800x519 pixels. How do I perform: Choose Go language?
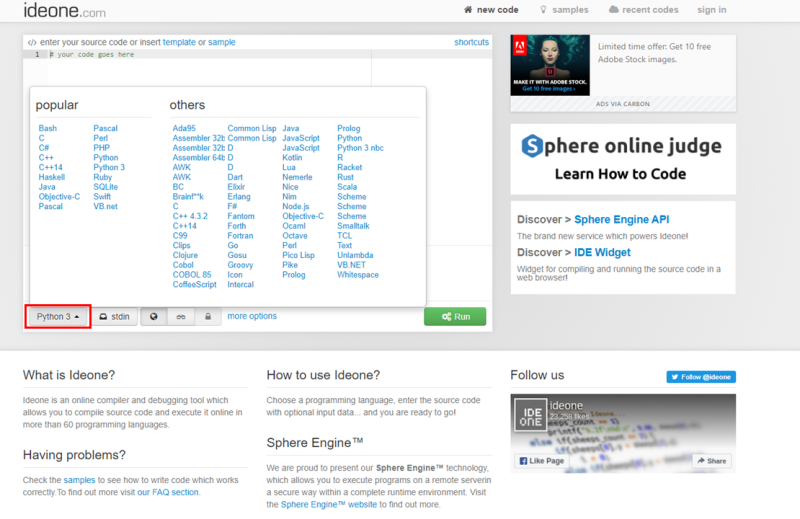(x=233, y=245)
